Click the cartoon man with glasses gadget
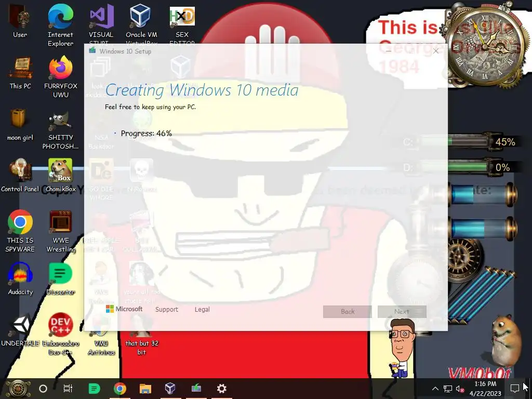 click(403, 348)
